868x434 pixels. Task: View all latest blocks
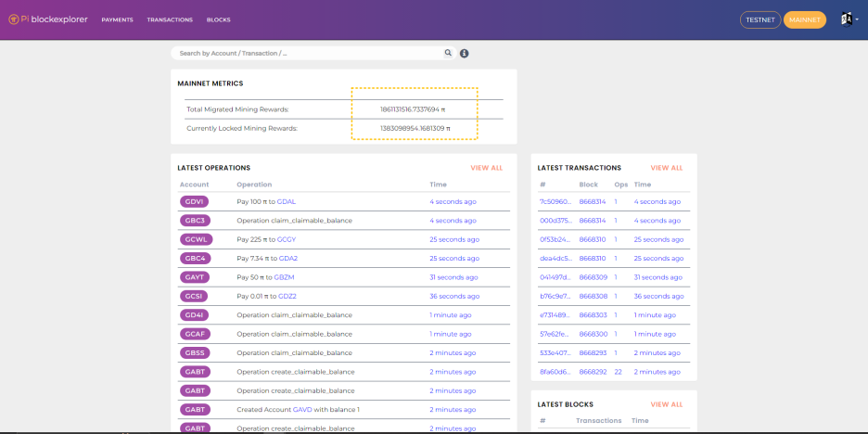coord(667,404)
